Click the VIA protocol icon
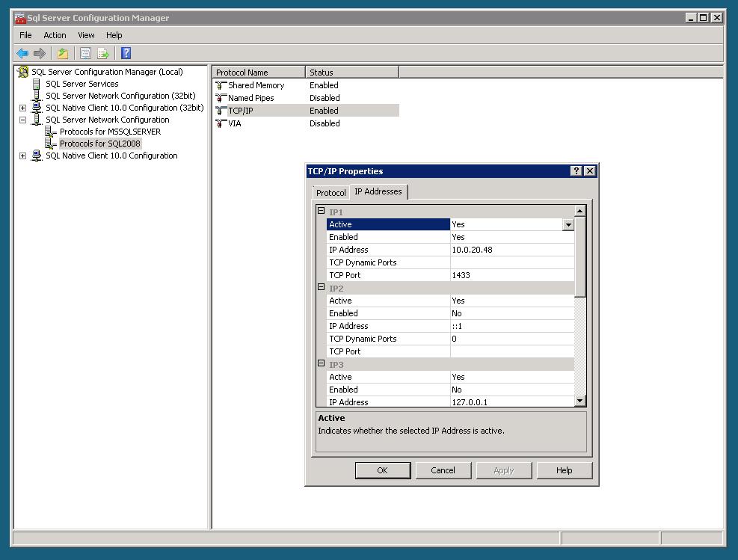Image resolution: width=738 pixels, height=560 pixels. (x=221, y=123)
